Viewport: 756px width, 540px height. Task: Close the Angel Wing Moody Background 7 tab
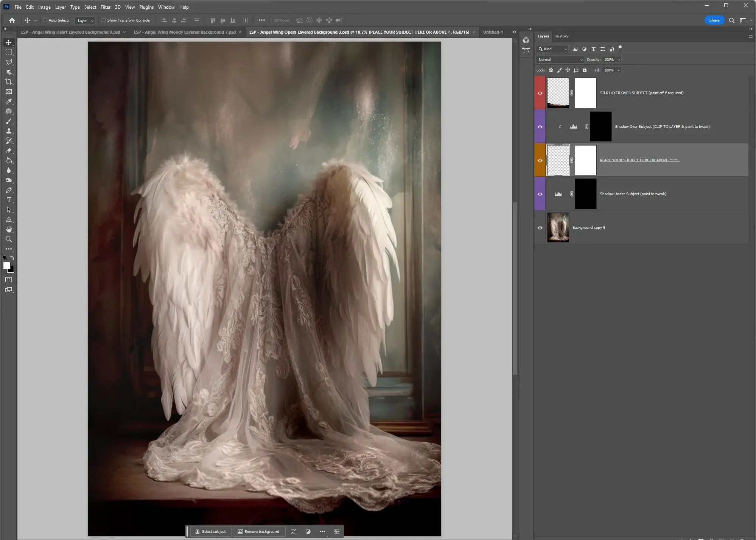(240, 32)
